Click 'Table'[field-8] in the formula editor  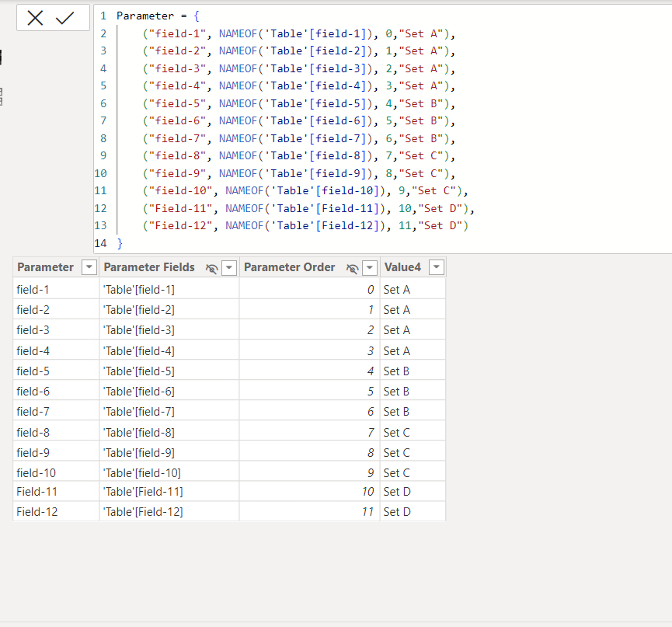(318, 156)
